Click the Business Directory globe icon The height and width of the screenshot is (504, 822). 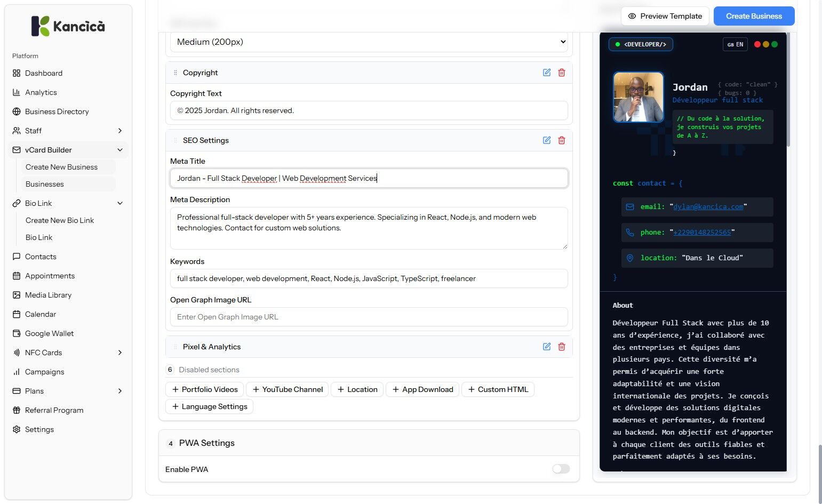(x=17, y=111)
